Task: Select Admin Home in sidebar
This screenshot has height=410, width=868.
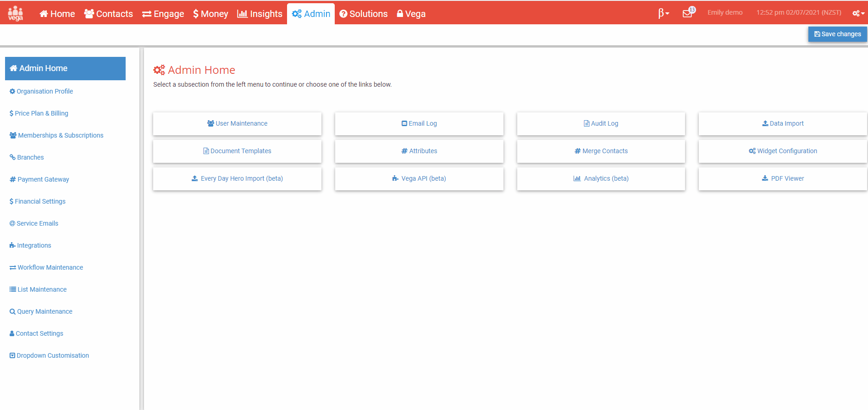Action: (x=65, y=68)
